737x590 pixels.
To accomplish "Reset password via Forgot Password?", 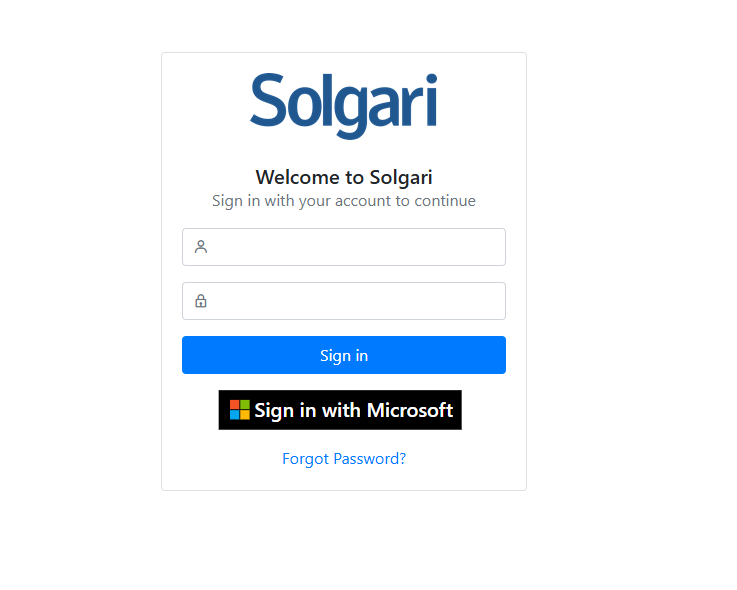I will coord(344,459).
